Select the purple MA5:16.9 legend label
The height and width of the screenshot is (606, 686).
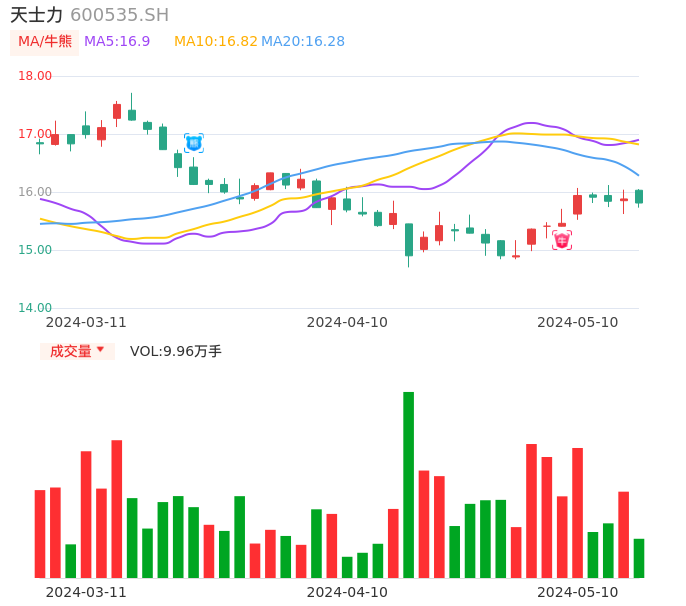click(x=117, y=42)
